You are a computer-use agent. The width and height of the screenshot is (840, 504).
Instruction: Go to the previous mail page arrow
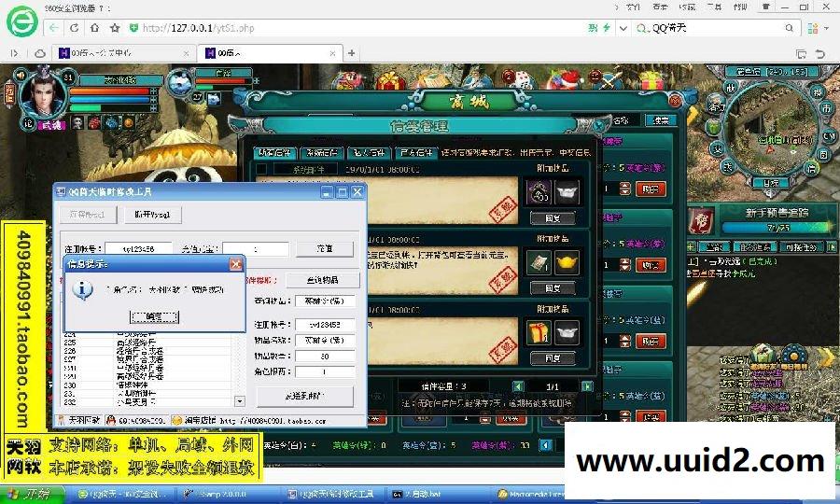pos(518,386)
